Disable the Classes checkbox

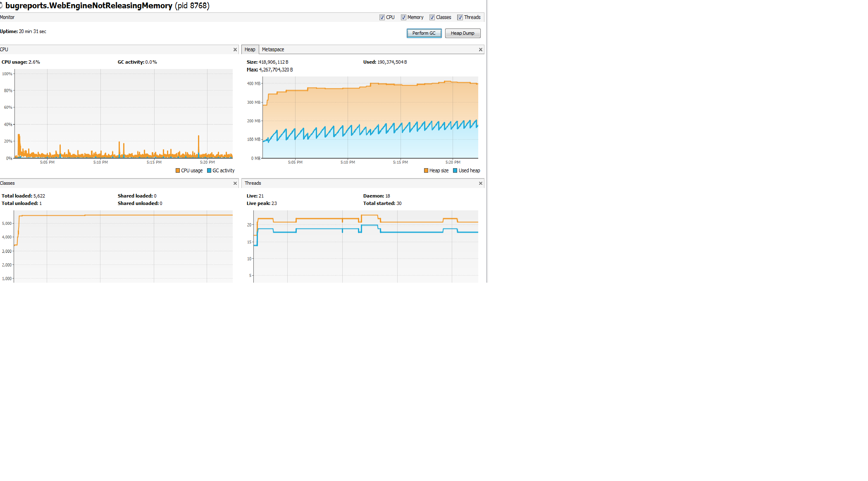point(432,17)
